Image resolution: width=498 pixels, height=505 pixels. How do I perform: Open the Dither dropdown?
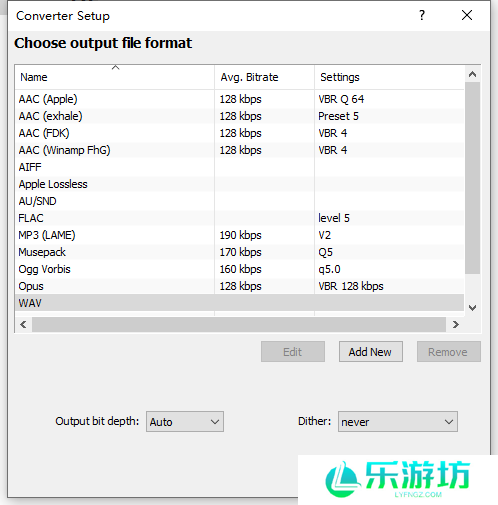click(398, 422)
